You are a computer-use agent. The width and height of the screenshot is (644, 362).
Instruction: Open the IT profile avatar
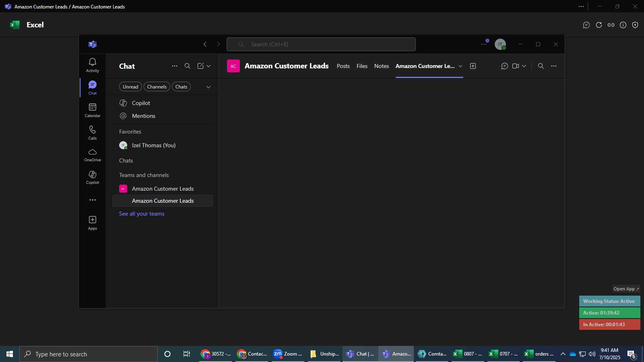click(x=500, y=44)
